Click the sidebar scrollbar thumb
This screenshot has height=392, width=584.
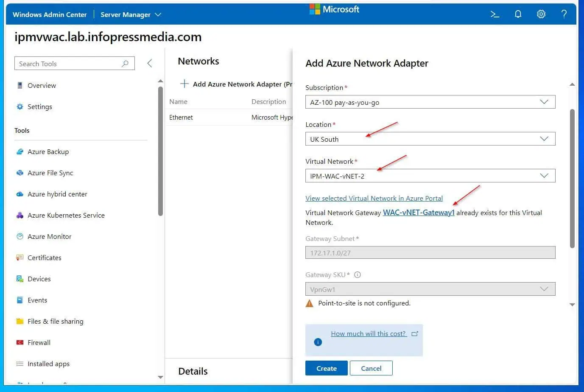[x=160, y=151]
